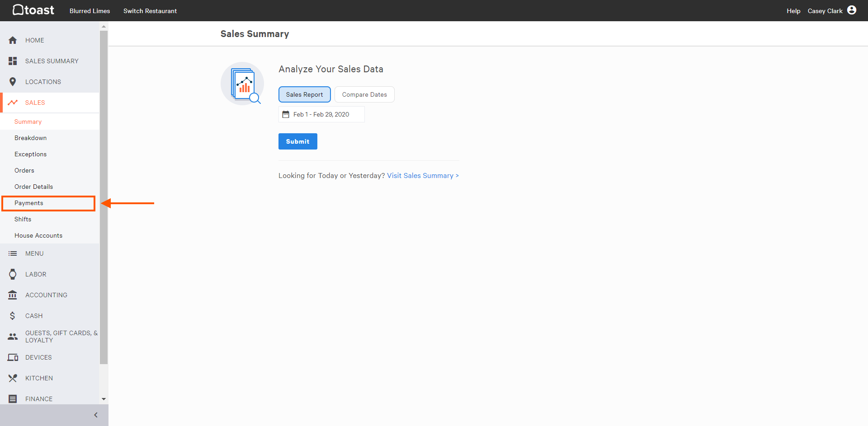Select the Locations pin icon

point(13,82)
